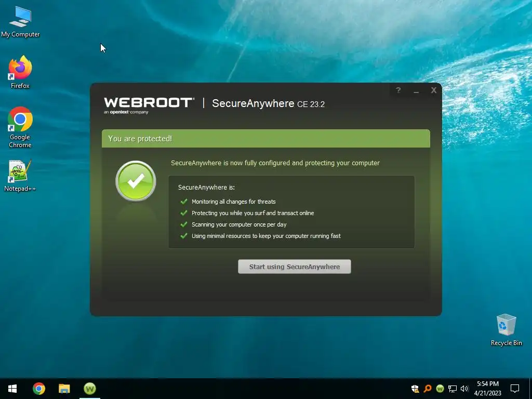532x399 pixels.
Task: Launch Chrome from the taskbar
Action: click(x=38, y=389)
